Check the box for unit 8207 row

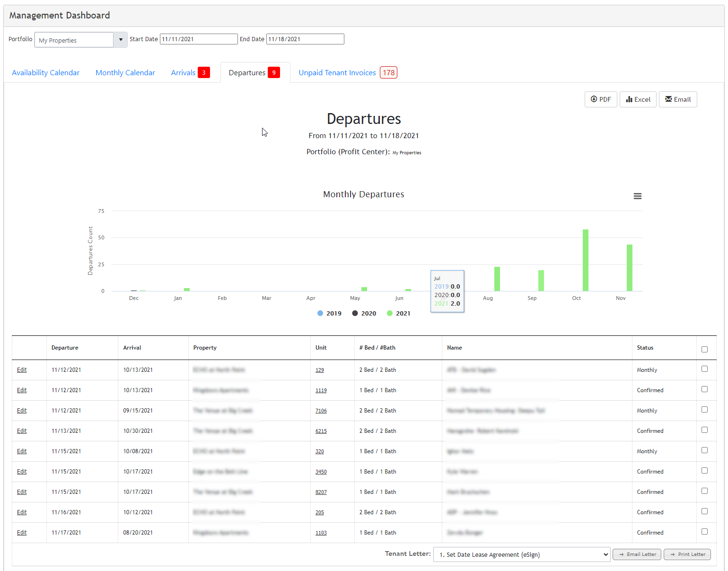(705, 491)
